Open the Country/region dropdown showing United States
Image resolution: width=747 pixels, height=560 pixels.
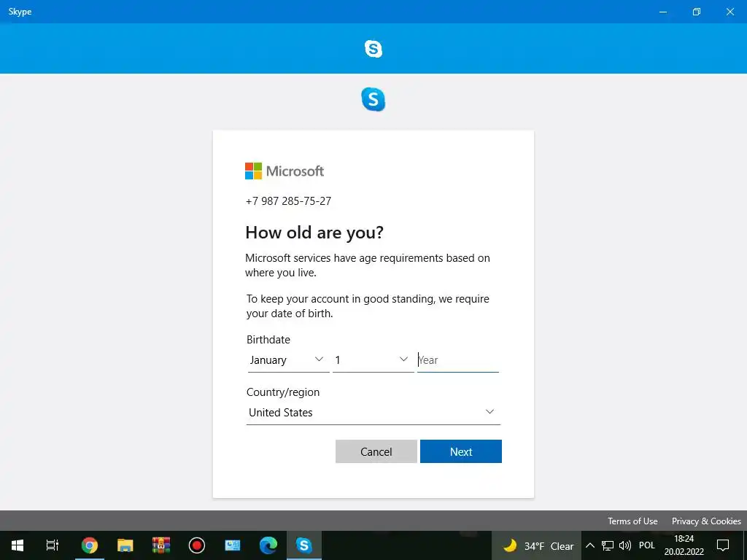tap(373, 413)
